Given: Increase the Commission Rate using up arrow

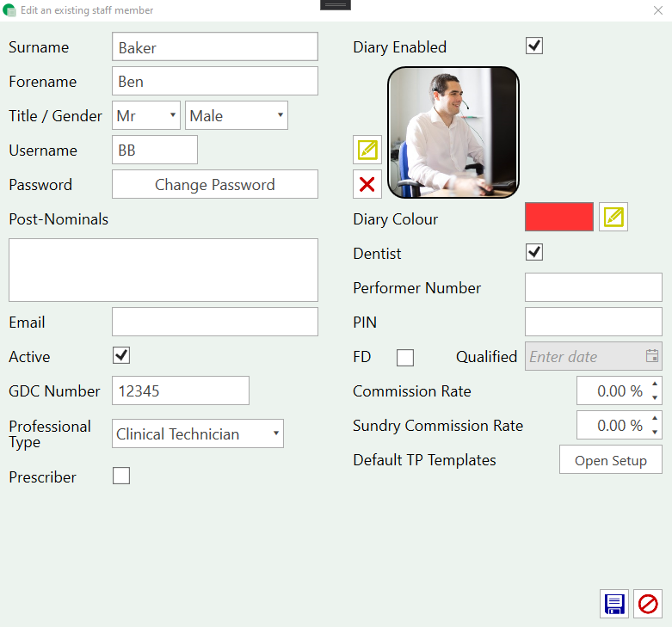Looking at the screenshot, I should pyautogui.click(x=655, y=385).
